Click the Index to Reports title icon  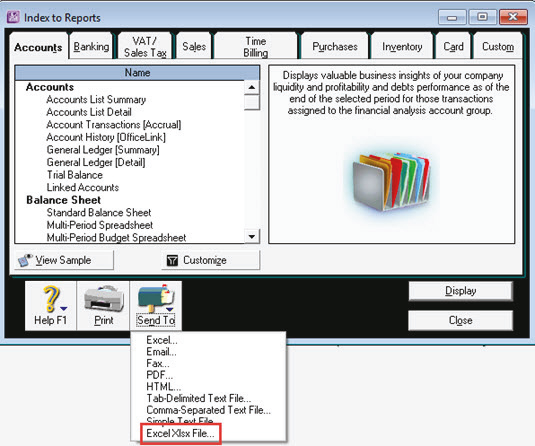click(13, 17)
